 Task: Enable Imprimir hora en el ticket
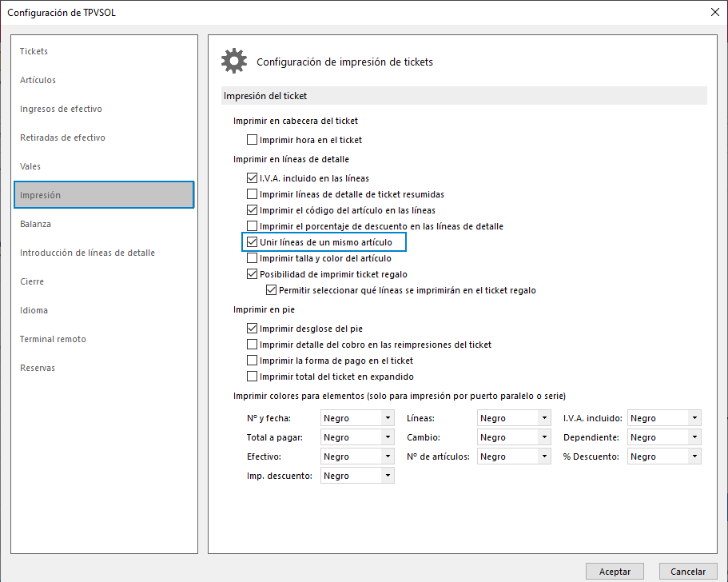252,139
